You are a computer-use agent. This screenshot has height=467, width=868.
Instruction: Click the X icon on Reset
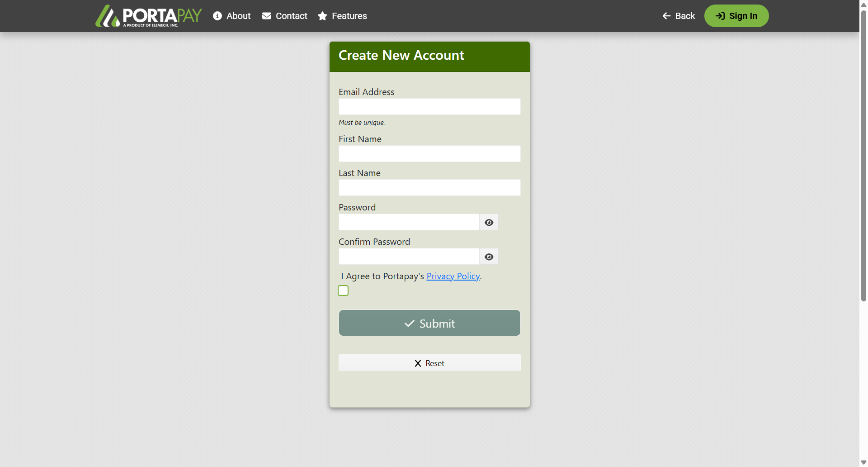[x=418, y=363]
